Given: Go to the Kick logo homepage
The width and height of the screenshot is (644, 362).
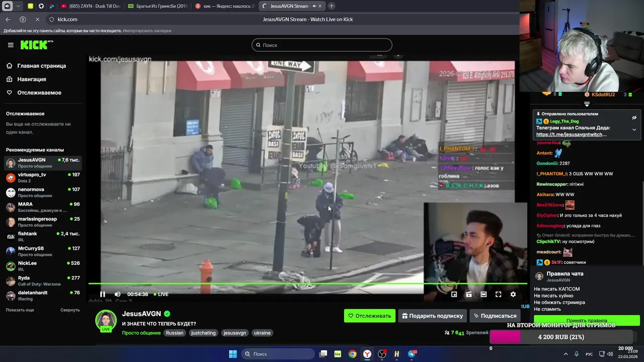Looking at the screenshot, I should (36, 45).
